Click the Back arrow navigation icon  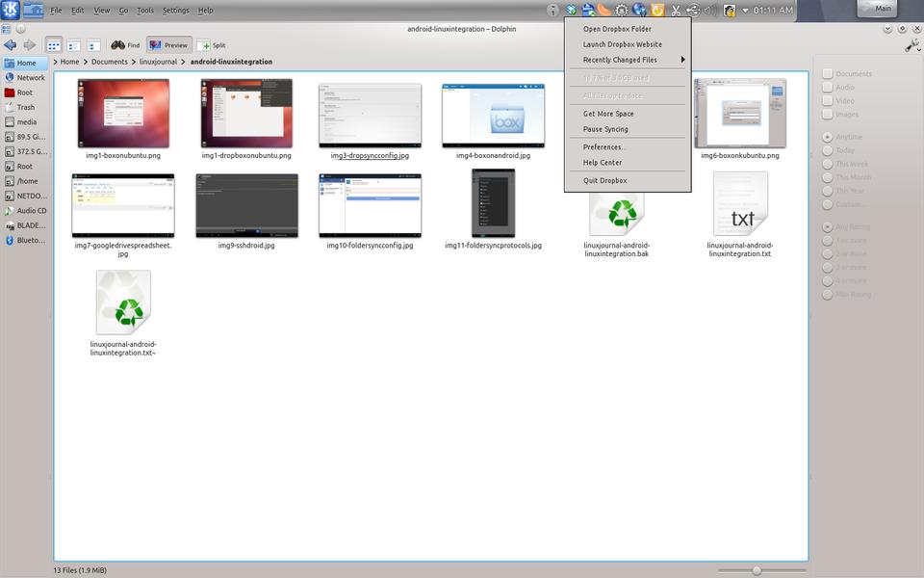pyautogui.click(x=10, y=45)
